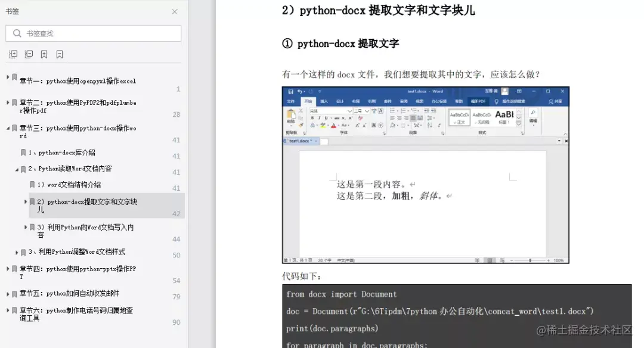Select the 插入 tab in the Word screenshot
Screen dimensions: 644x348
325,101
